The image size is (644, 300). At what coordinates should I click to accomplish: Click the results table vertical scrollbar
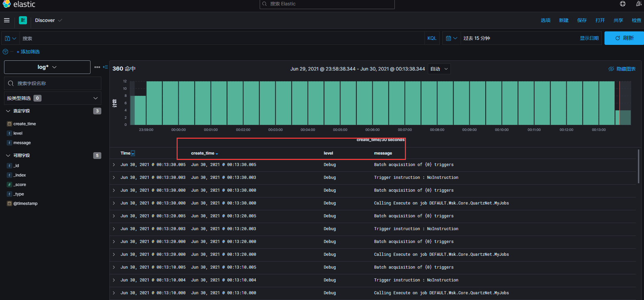pyautogui.click(x=638, y=166)
